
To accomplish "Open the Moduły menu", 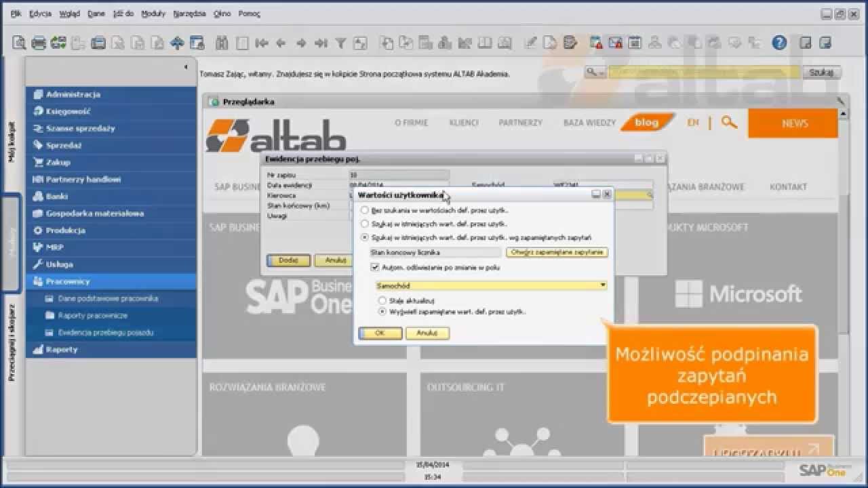I will tap(153, 14).
